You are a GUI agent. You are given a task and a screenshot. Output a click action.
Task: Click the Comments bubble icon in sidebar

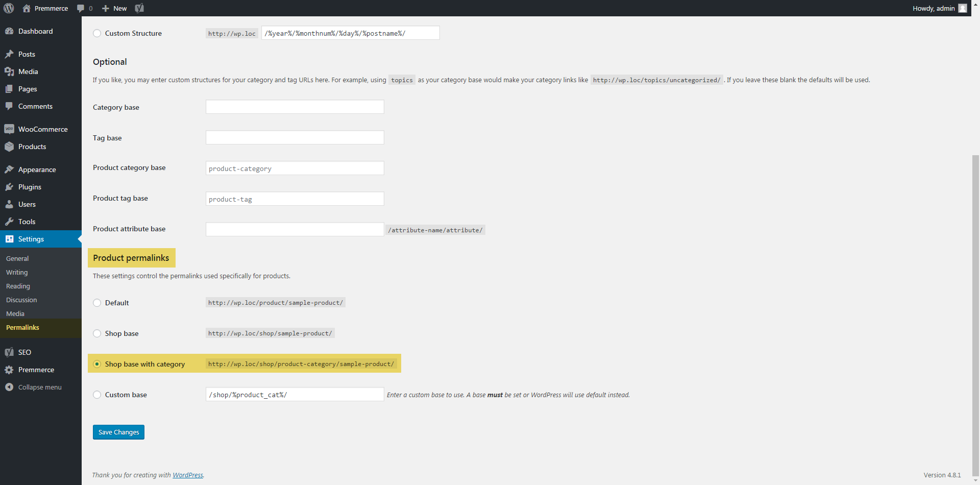tap(9, 106)
